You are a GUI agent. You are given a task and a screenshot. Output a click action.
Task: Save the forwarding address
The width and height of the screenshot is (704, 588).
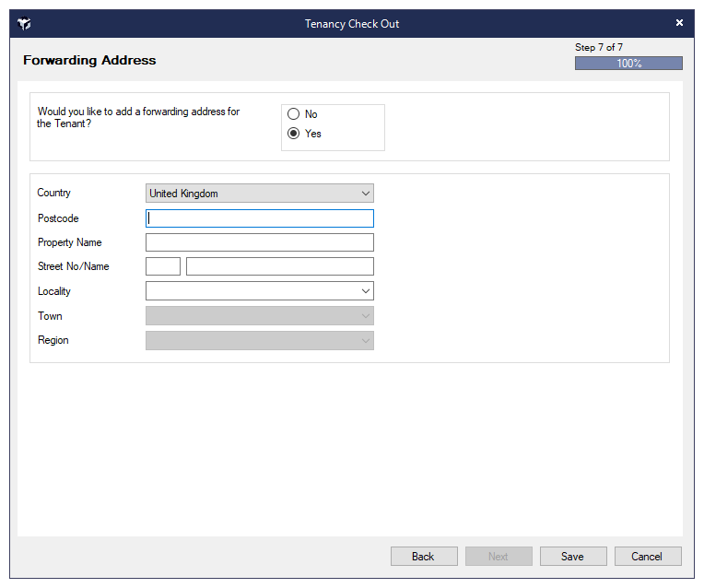click(x=573, y=557)
